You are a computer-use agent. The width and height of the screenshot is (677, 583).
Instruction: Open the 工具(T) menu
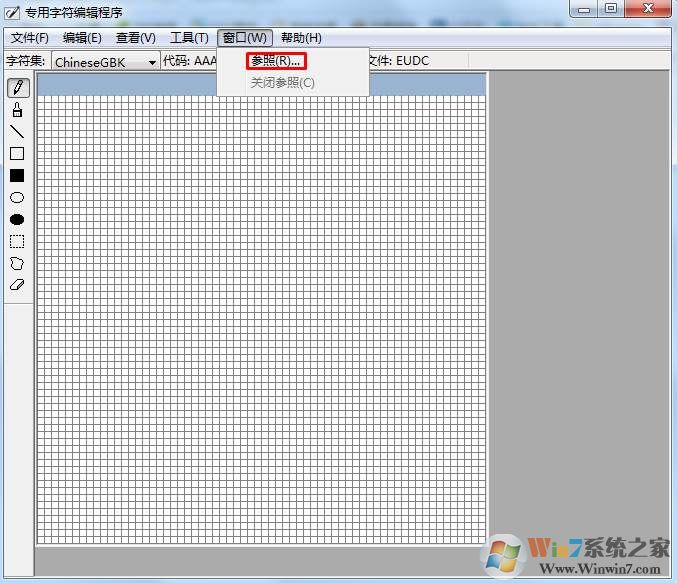coord(189,38)
